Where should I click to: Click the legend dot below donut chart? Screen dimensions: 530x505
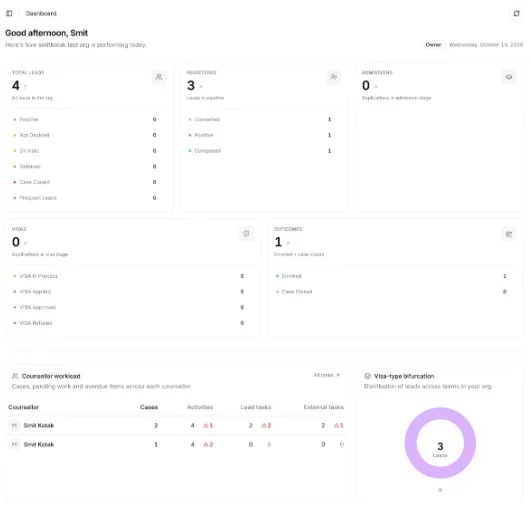440,490
